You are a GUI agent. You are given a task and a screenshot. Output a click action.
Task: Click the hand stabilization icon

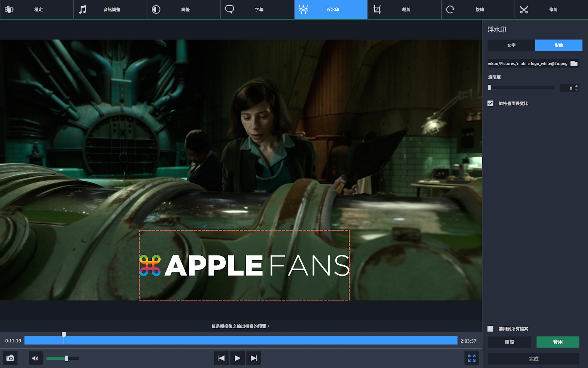click(9, 9)
